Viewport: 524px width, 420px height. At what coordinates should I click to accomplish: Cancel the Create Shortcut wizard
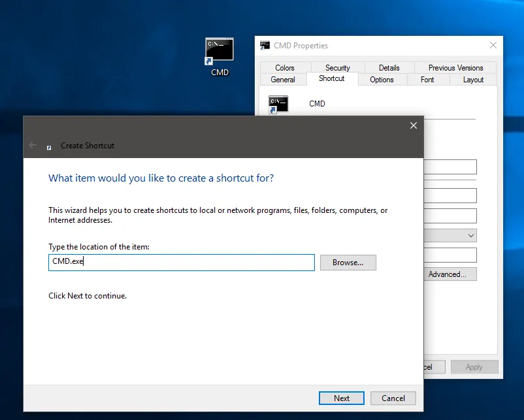(x=393, y=398)
